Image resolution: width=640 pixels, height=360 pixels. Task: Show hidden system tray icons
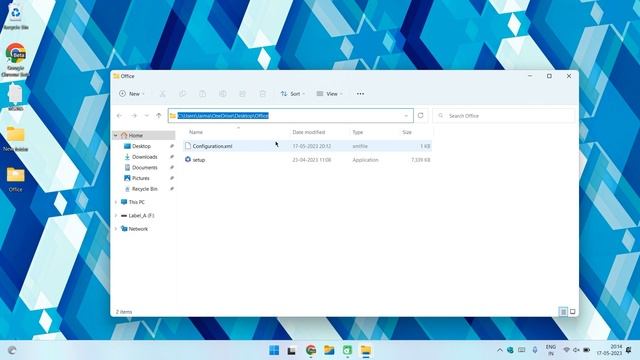(x=500, y=350)
